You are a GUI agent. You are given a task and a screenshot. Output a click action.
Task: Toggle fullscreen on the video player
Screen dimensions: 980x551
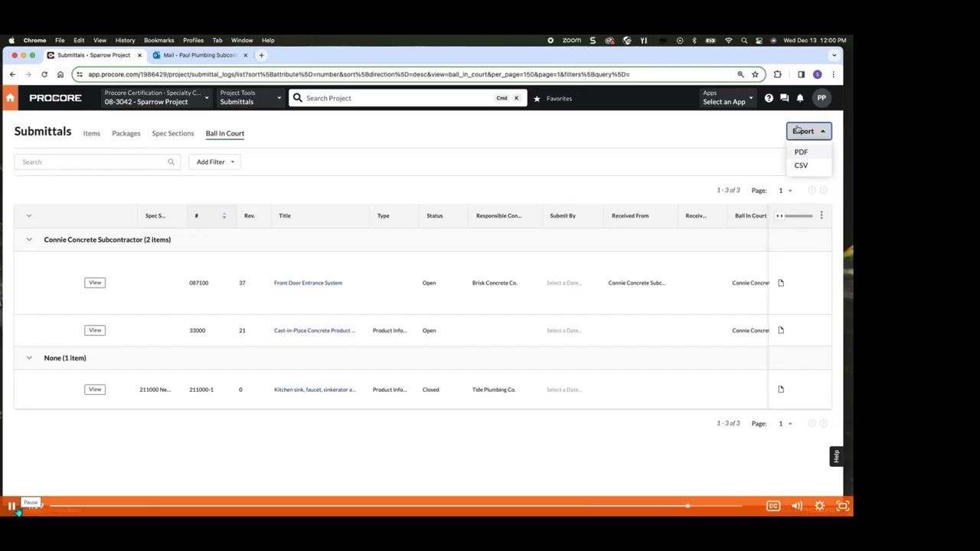click(843, 506)
